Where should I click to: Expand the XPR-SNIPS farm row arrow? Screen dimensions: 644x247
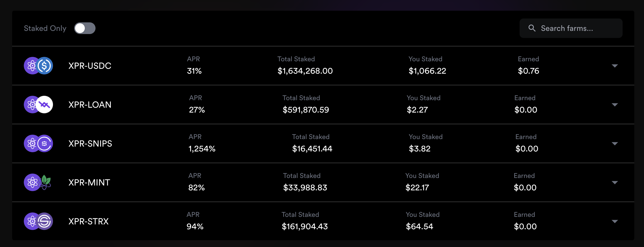point(615,144)
